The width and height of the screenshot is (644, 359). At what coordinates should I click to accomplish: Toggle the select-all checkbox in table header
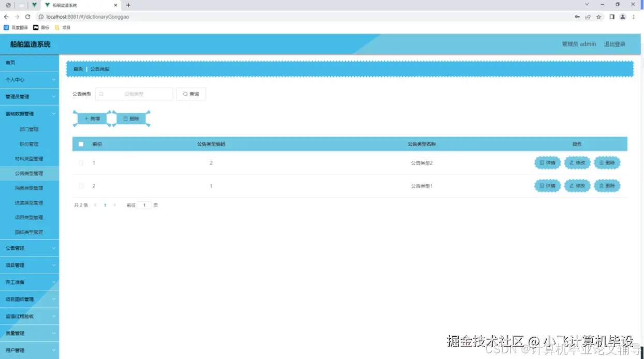81,144
